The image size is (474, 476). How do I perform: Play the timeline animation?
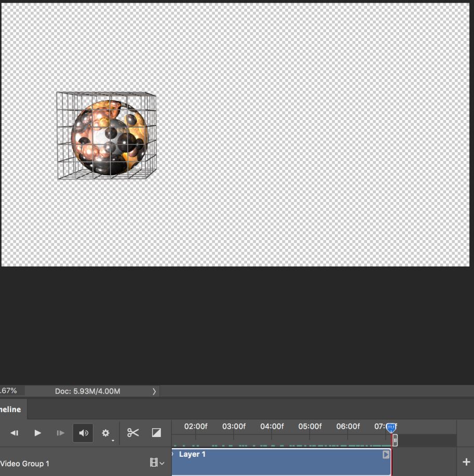(37, 433)
